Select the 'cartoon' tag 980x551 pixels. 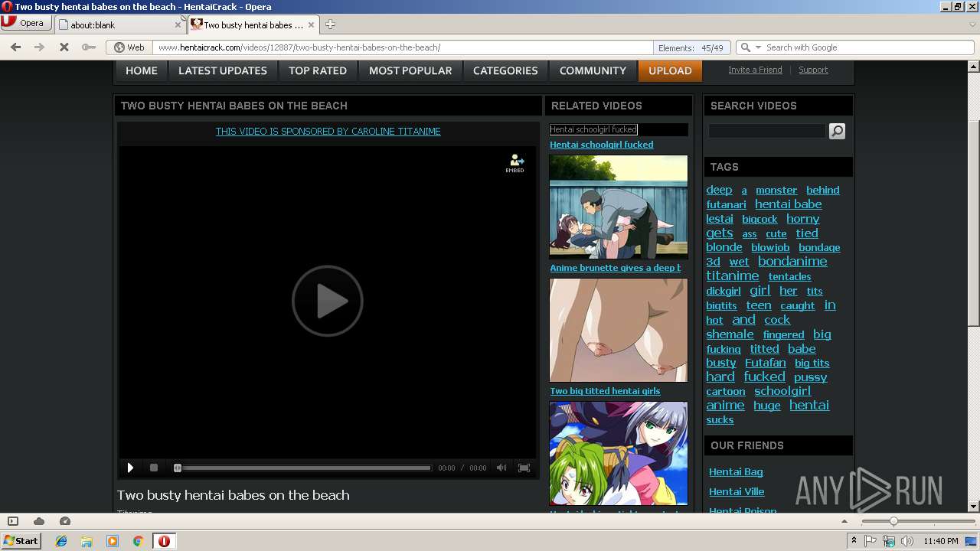click(x=726, y=391)
